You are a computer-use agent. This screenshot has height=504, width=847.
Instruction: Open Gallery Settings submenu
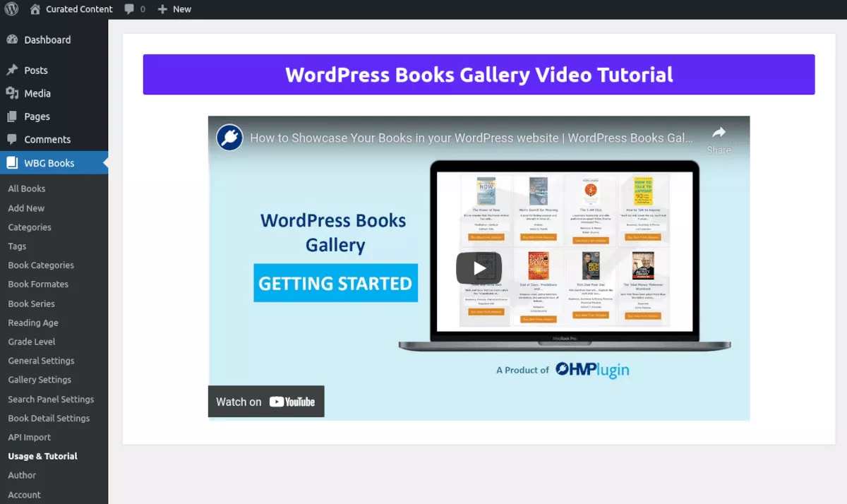click(40, 380)
